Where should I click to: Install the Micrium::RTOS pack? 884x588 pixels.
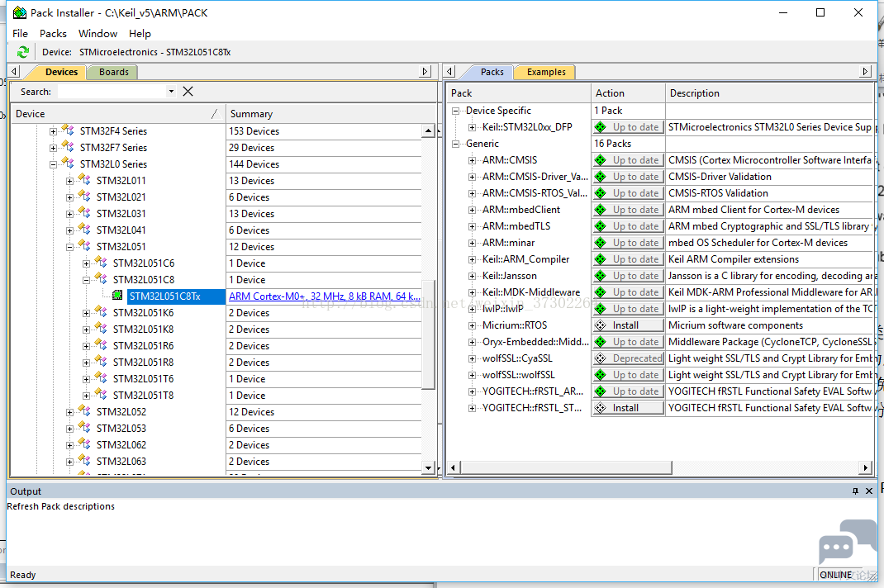[628, 325]
